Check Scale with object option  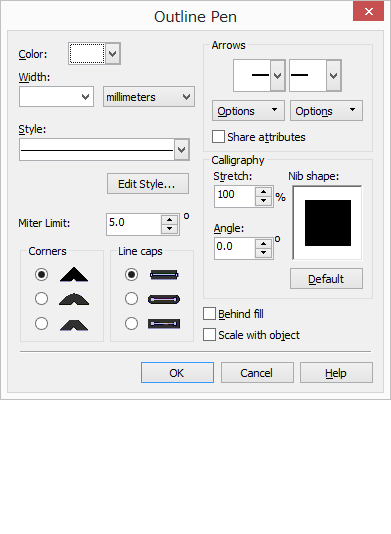[209, 335]
